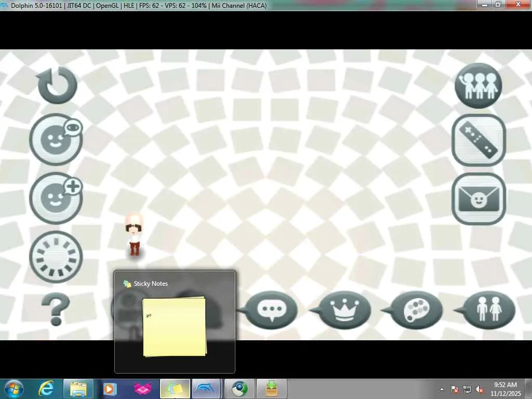Click the pink box taskbar icon
Viewport: 532px width, 399px height.
click(x=142, y=389)
